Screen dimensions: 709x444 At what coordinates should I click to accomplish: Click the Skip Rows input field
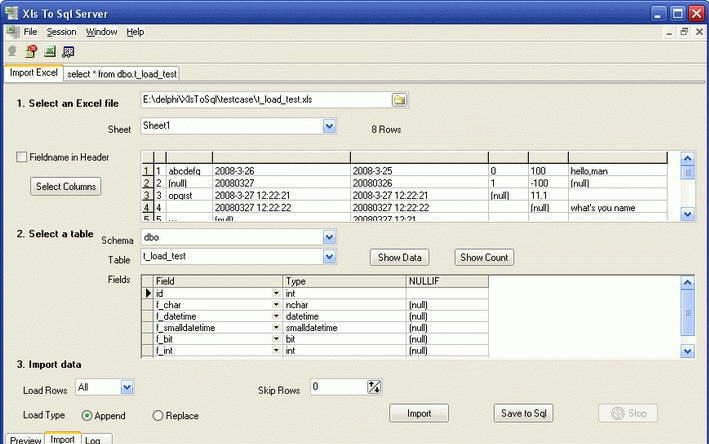(x=339, y=387)
